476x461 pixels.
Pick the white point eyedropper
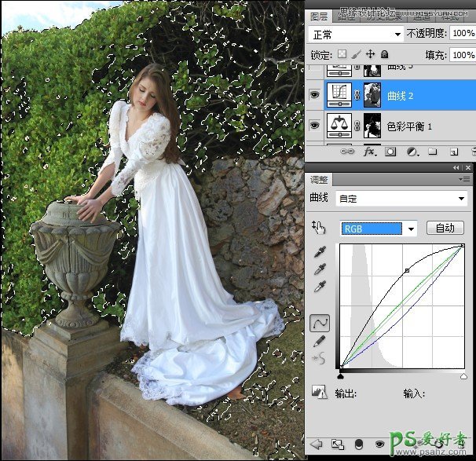tap(320, 289)
